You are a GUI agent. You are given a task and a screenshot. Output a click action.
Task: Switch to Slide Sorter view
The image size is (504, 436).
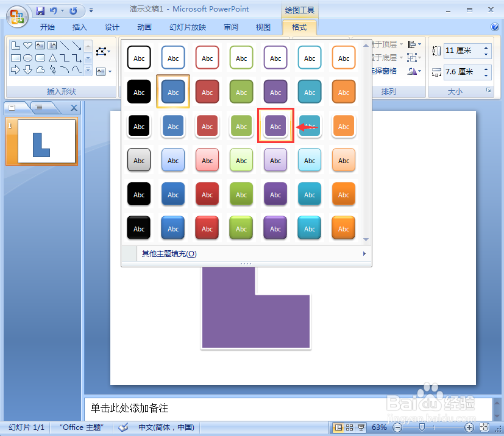350,427
